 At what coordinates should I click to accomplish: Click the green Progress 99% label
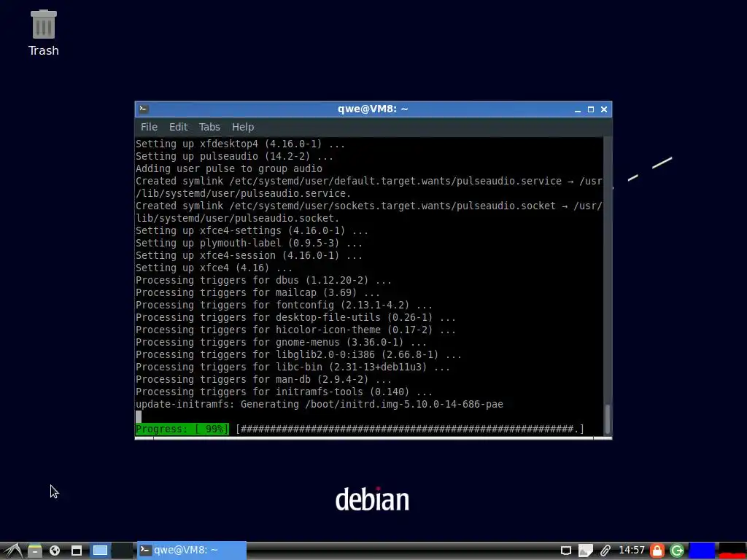[182, 429]
